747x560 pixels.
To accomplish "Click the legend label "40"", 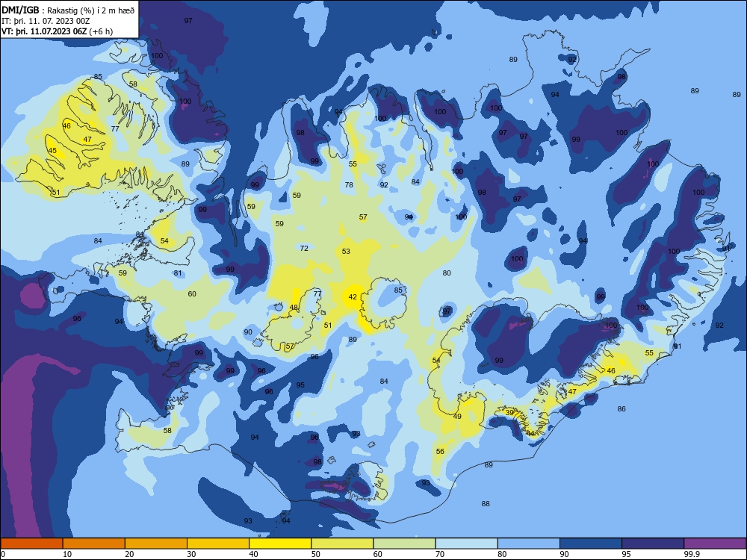I will pyautogui.click(x=253, y=554).
